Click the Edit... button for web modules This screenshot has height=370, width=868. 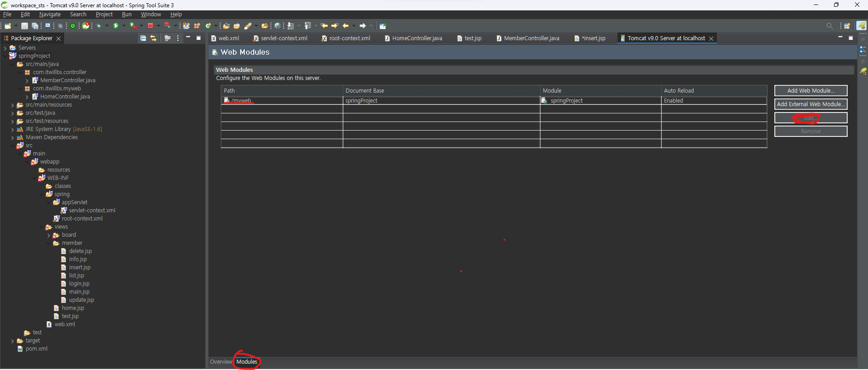pyautogui.click(x=811, y=118)
